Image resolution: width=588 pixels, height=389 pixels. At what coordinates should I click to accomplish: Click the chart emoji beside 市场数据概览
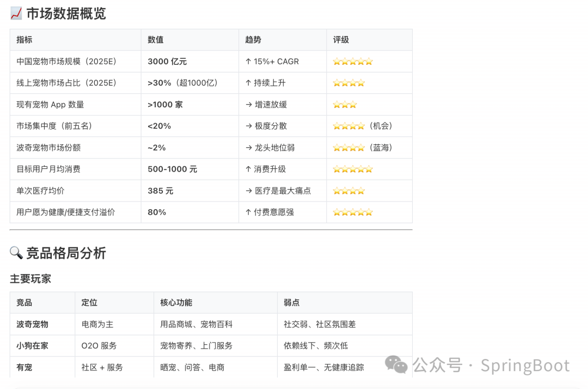[x=16, y=14]
